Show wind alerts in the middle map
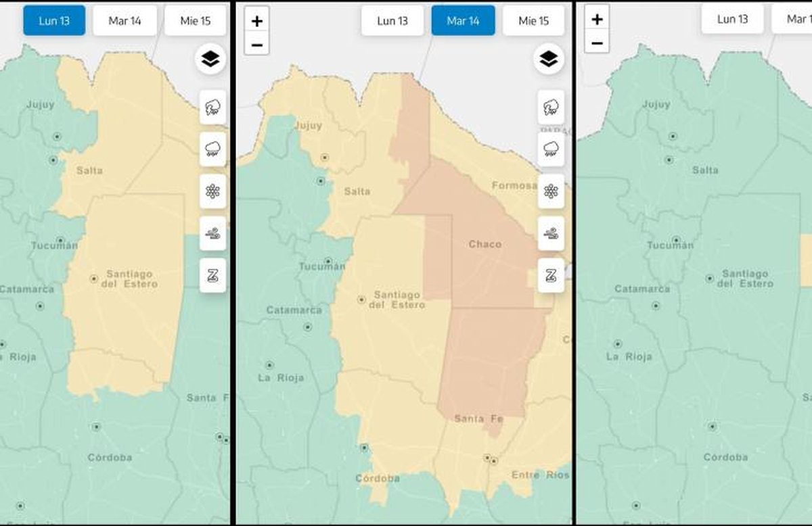Image resolution: width=812 pixels, height=526 pixels. coord(551,233)
